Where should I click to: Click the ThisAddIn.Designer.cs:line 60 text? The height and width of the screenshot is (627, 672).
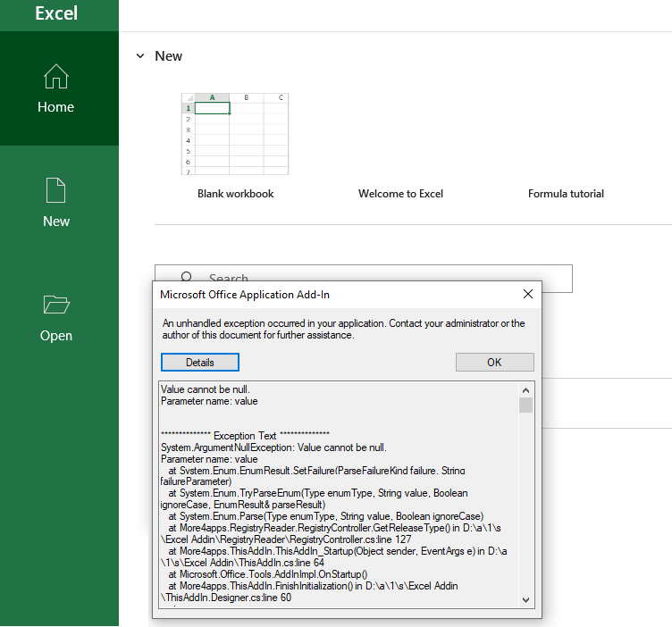pos(226,598)
